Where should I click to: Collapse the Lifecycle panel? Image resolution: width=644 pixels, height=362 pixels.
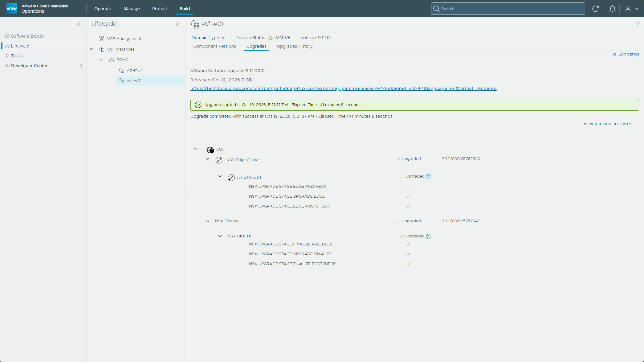[178, 24]
